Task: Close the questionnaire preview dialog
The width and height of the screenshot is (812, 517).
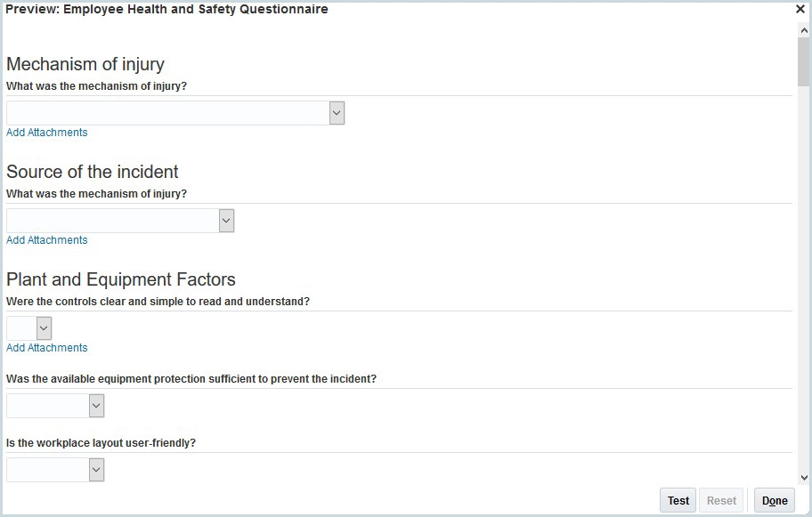Action: pos(800,10)
